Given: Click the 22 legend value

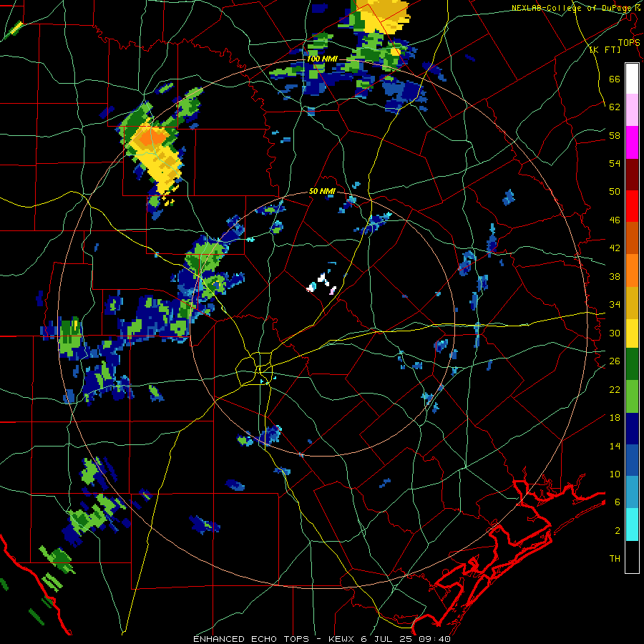Looking at the screenshot, I should click(615, 389).
